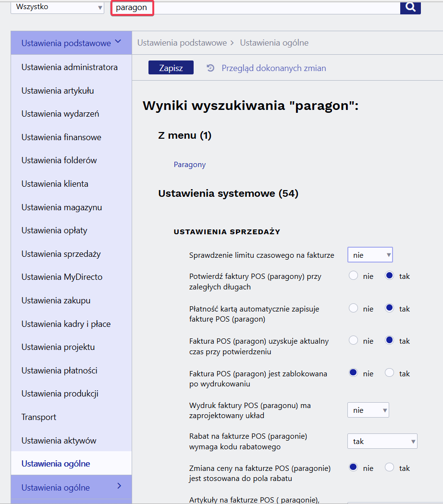Image resolution: width=443 pixels, height=504 pixels.
Task: Select 'tak' for Faktura POS zablokowana po wydrukowaniu
Action: pos(390,373)
